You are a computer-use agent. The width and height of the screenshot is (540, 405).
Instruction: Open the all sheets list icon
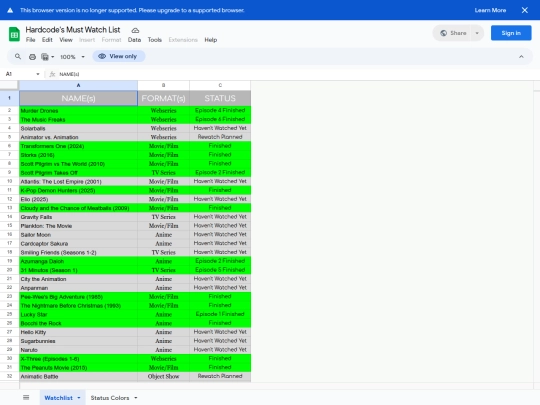pyautogui.click(x=26, y=397)
